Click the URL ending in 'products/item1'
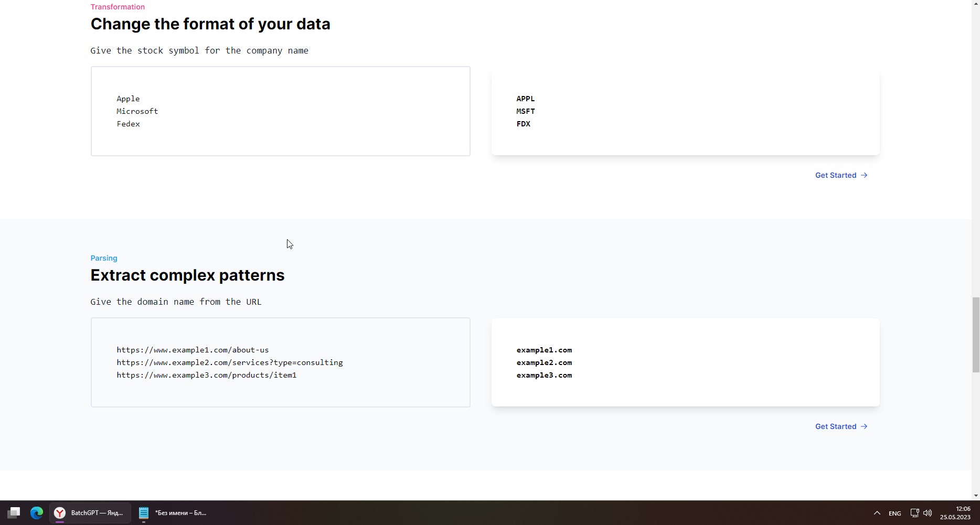Viewport: 980px width, 525px height. tap(207, 375)
